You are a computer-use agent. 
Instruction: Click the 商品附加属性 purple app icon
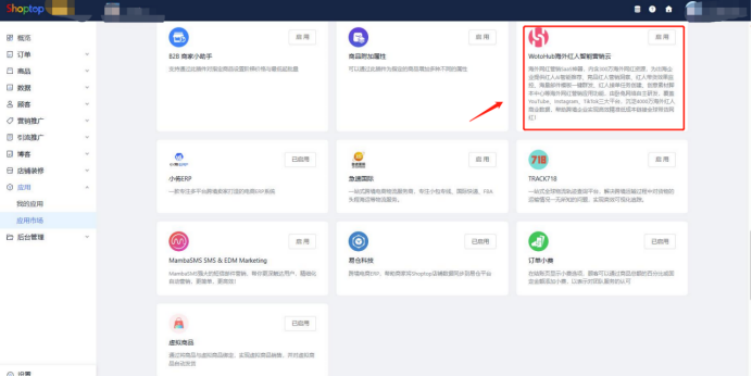pos(358,37)
